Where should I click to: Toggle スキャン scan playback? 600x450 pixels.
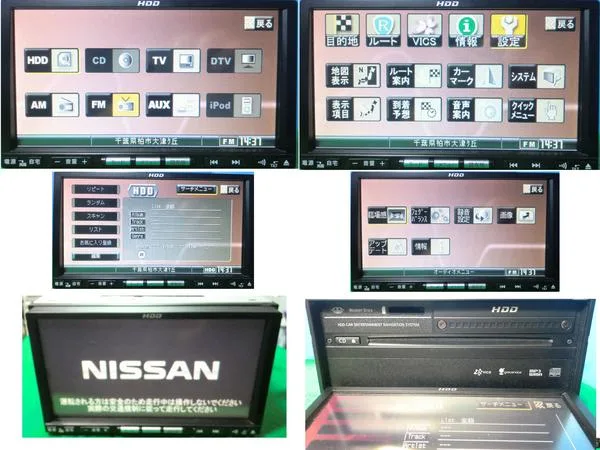click(x=96, y=216)
